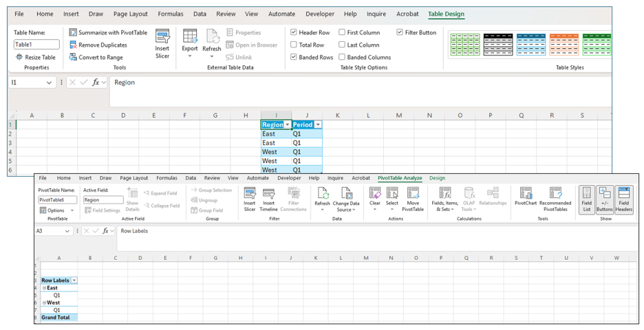Open the Table Design tab
This screenshot has width=644, height=330.
point(446,14)
